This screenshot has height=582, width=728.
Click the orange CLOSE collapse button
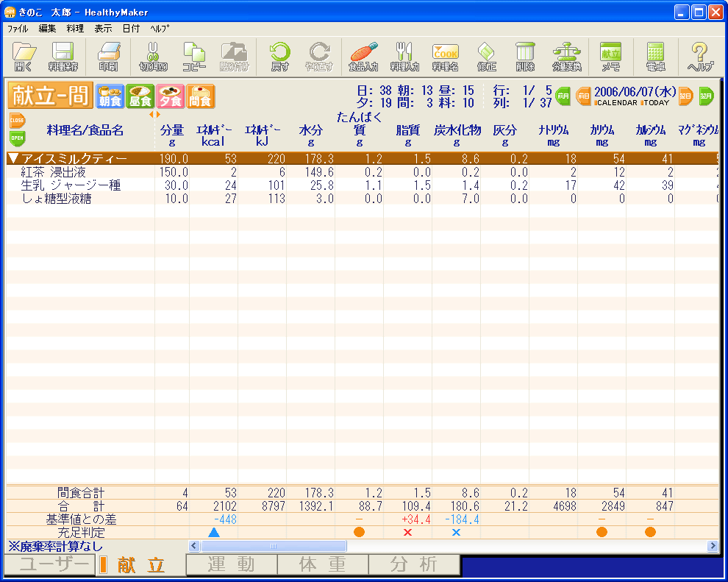point(17,121)
